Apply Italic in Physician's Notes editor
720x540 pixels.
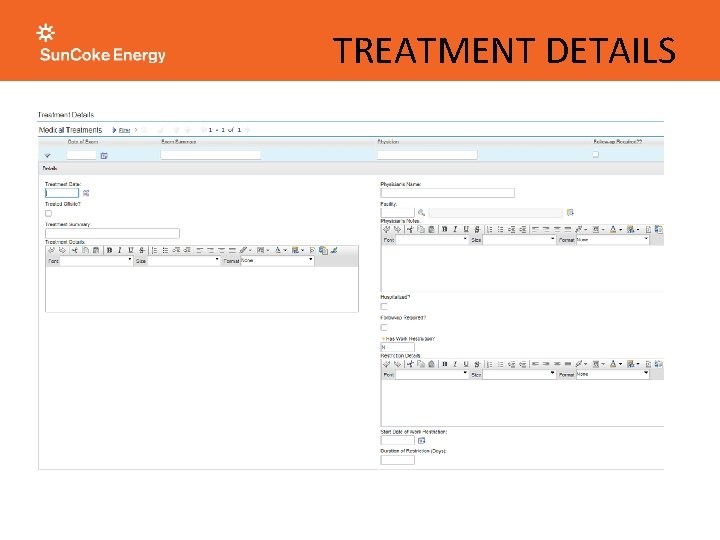coord(455,229)
